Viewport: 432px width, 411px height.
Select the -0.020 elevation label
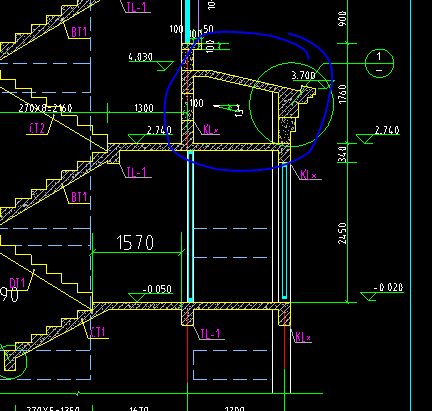click(x=388, y=287)
